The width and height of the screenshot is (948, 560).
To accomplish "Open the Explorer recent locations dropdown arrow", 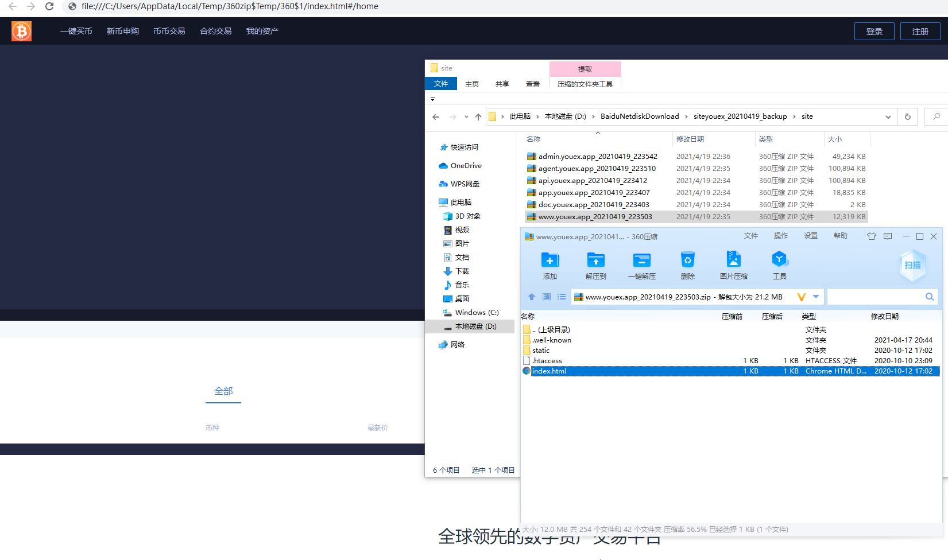I will click(x=466, y=117).
